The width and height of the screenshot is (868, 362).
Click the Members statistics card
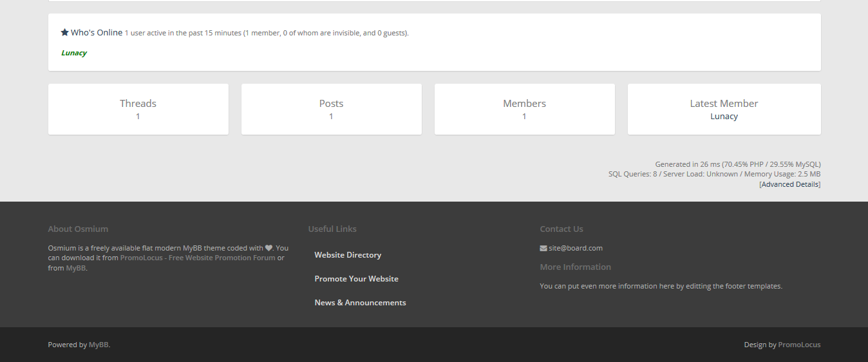[524, 109]
